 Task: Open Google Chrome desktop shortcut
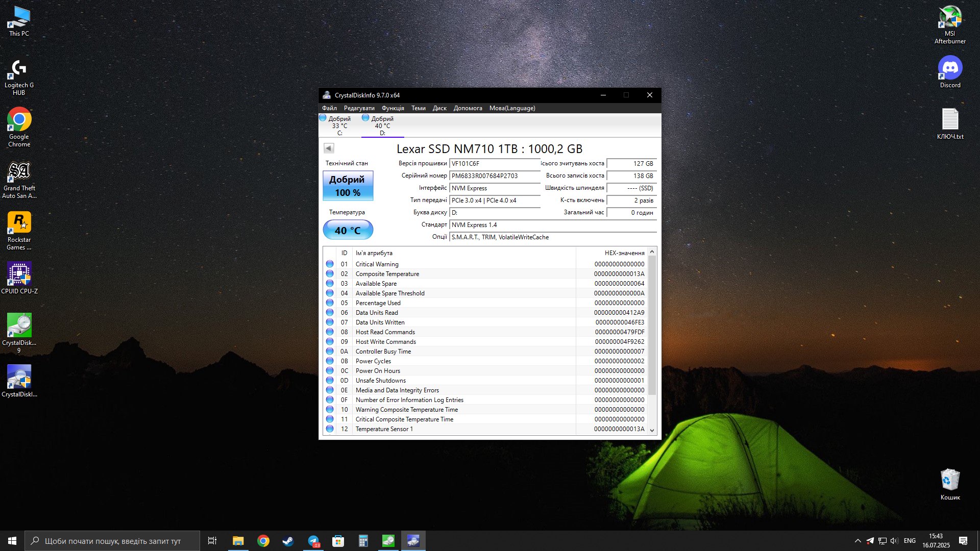coord(19,128)
